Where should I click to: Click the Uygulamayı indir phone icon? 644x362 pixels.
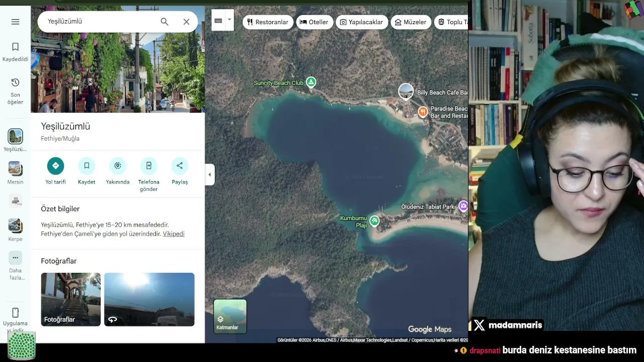coord(15,312)
